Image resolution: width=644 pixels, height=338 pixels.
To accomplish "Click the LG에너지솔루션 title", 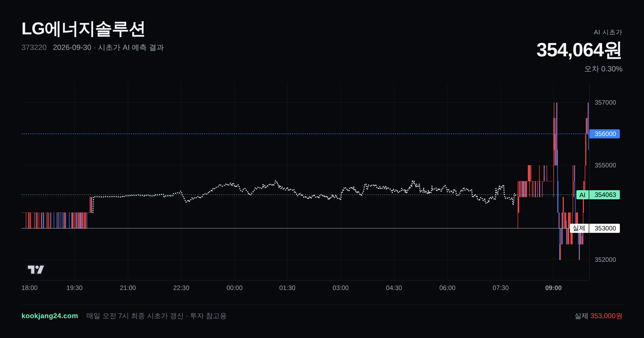I will [x=83, y=29].
